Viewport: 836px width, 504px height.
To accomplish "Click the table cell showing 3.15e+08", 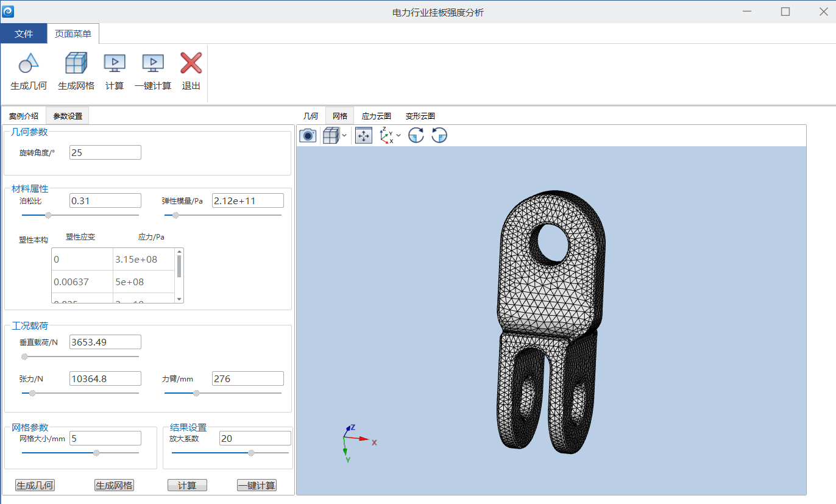I will [144, 260].
